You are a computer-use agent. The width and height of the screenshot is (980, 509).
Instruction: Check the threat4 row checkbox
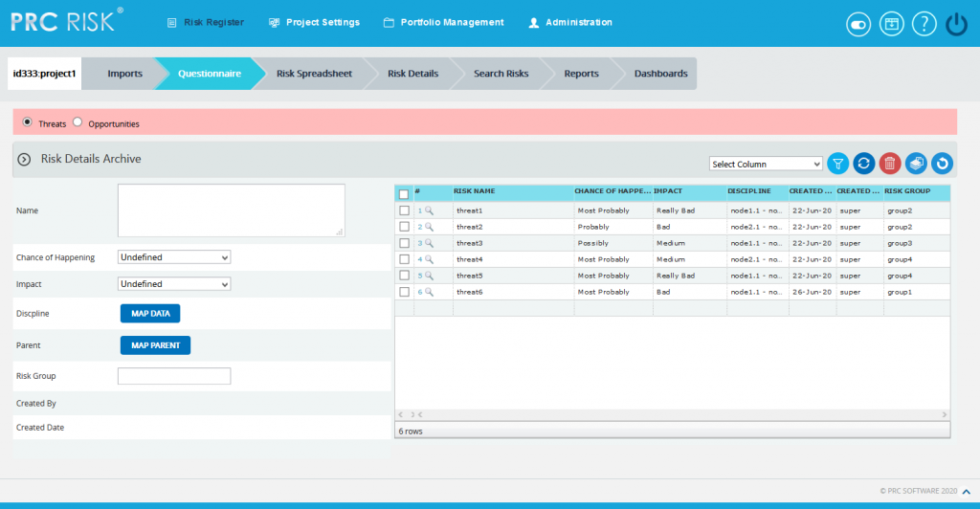pos(405,259)
